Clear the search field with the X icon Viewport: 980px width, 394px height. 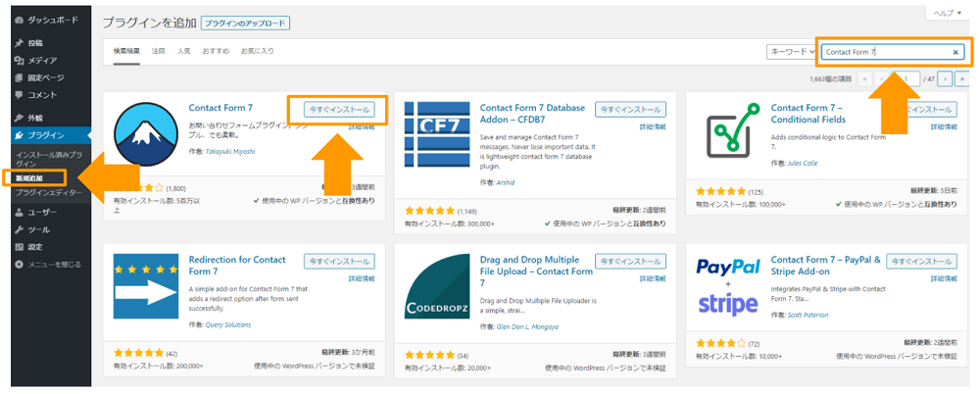956,52
